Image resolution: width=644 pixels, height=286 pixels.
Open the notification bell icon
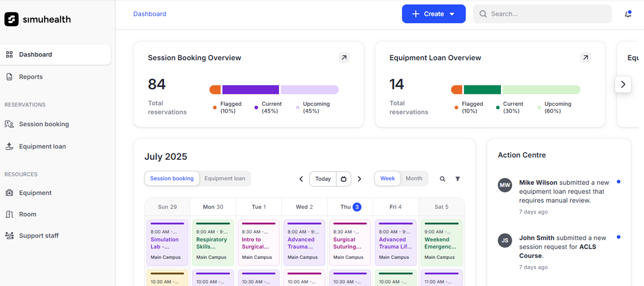[628, 14]
